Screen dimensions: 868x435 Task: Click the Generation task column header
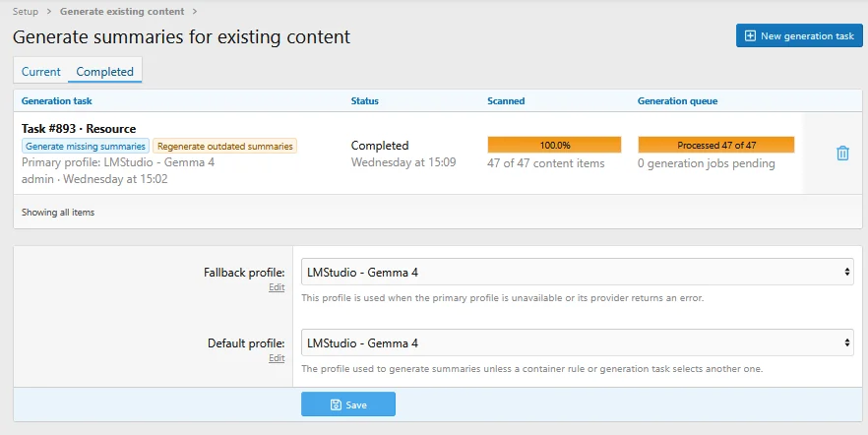pos(56,100)
